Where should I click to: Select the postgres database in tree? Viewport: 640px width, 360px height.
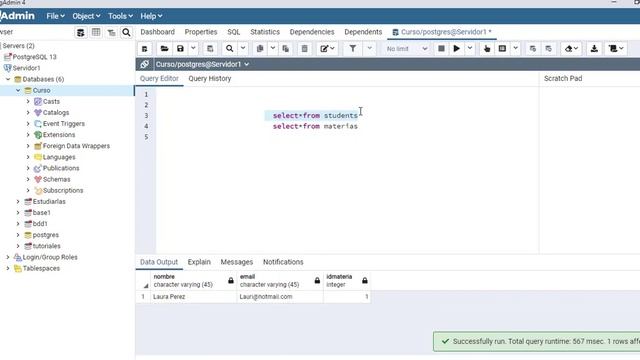pyautogui.click(x=45, y=235)
